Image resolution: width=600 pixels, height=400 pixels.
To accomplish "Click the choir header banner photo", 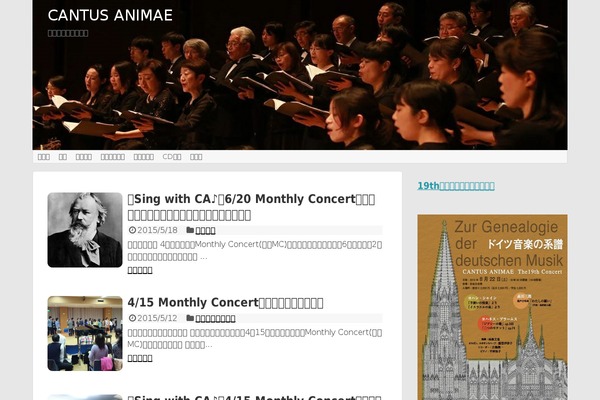I will pyautogui.click(x=300, y=75).
